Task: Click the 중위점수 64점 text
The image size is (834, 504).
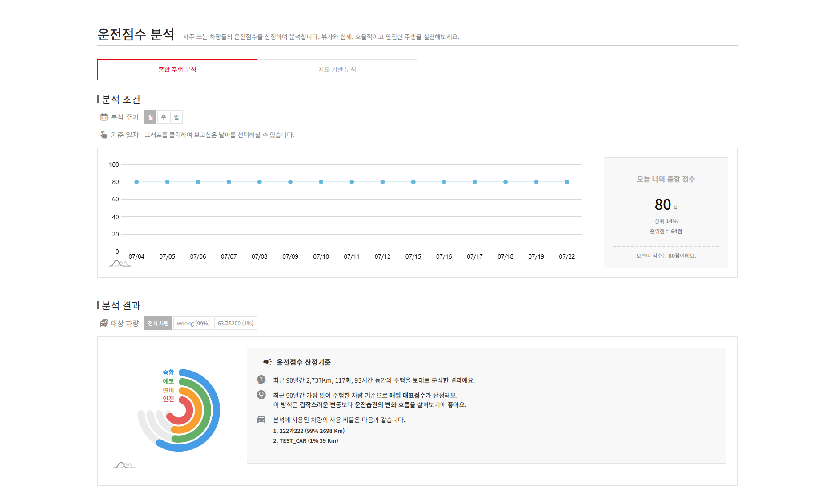Action: click(666, 231)
